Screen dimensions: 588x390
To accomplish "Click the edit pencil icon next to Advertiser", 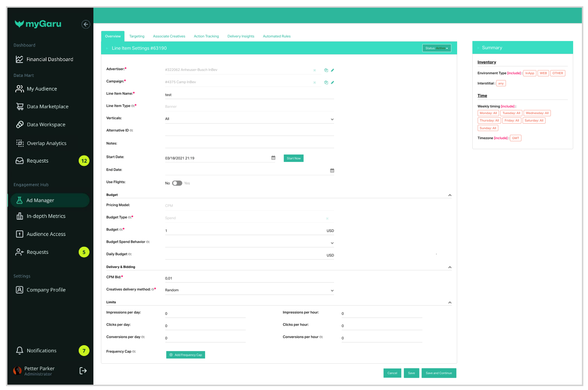I will (x=332, y=70).
